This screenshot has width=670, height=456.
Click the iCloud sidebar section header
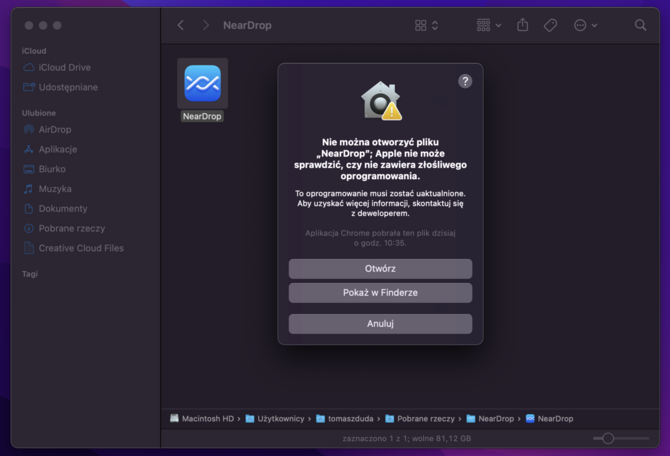[x=34, y=51]
